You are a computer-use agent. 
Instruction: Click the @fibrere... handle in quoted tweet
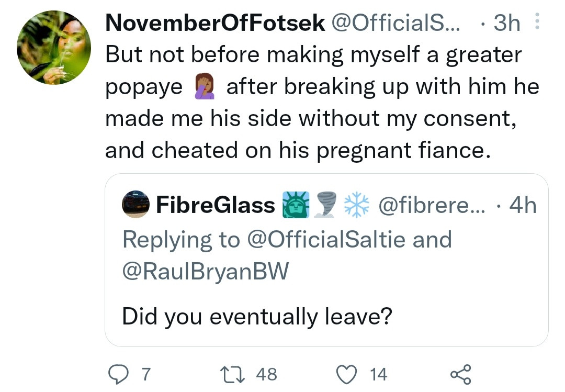[433, 205]
